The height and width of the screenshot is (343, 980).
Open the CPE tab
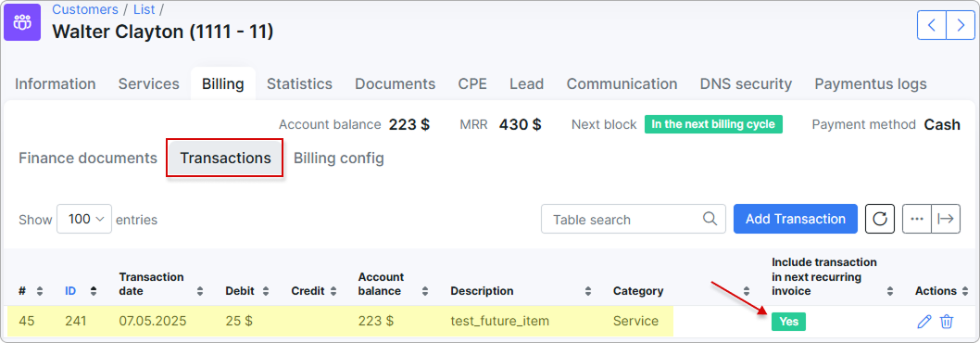[x=472, y=83]
